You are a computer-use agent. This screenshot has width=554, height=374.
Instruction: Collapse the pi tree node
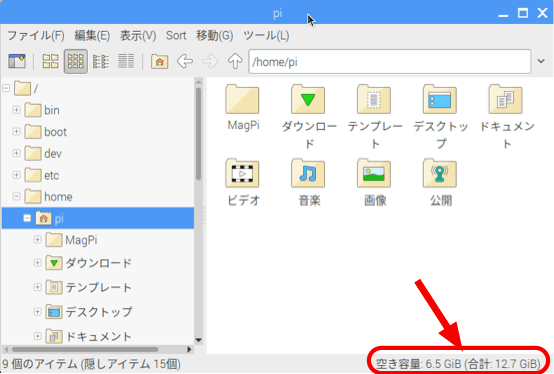pos(27,218)
